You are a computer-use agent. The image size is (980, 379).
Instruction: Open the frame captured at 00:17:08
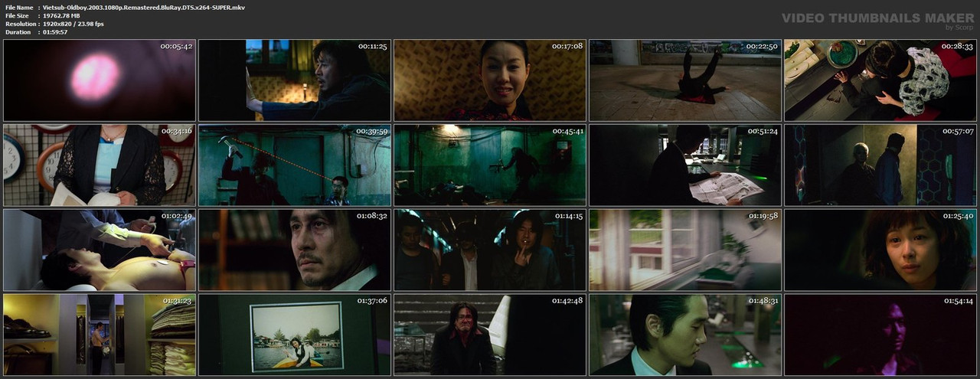(490, 80)
